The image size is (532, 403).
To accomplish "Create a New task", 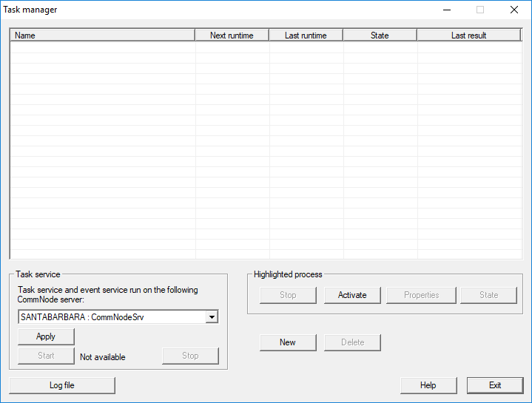I will 288,342.
